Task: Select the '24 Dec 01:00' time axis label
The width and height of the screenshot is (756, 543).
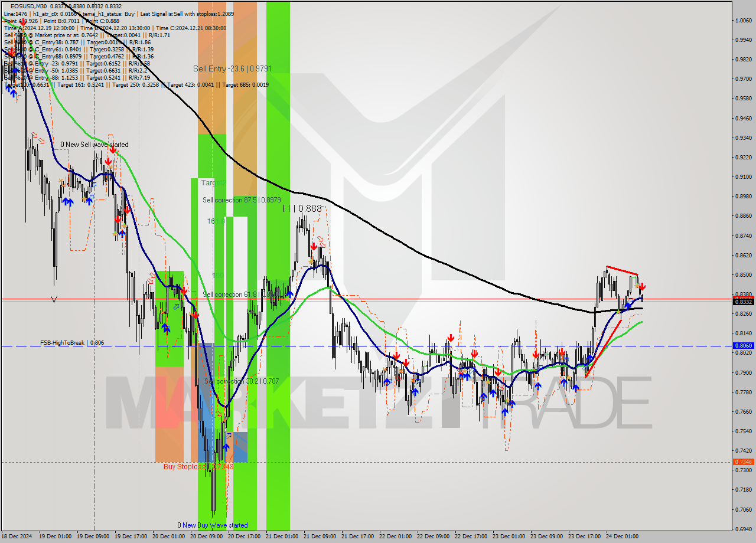Action: [x=622, y=537]
